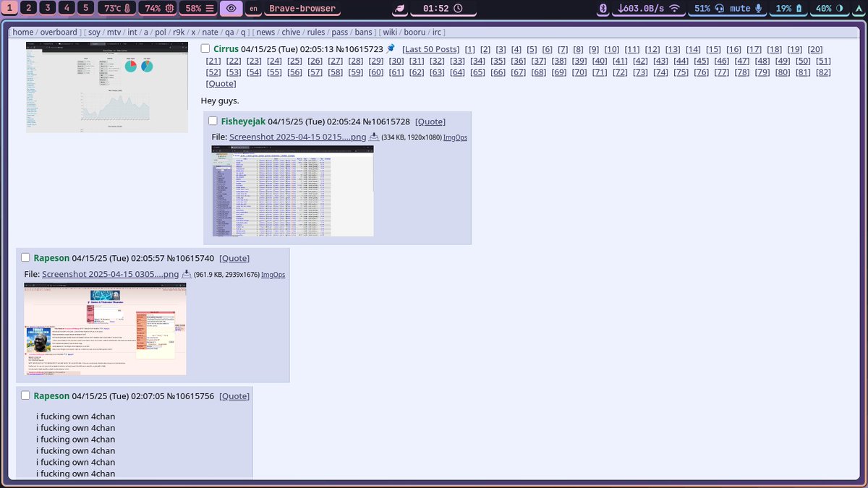
Task: Click the 603.0B/s network speed module
Action: (650, 8)
